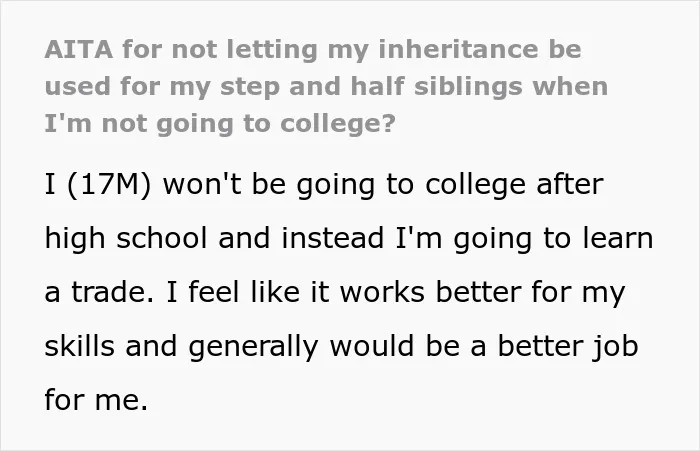The height and width of the screenshot is (451, 700).
Task: Click the word "works" in the paragraph
Action: click(382, 292)
